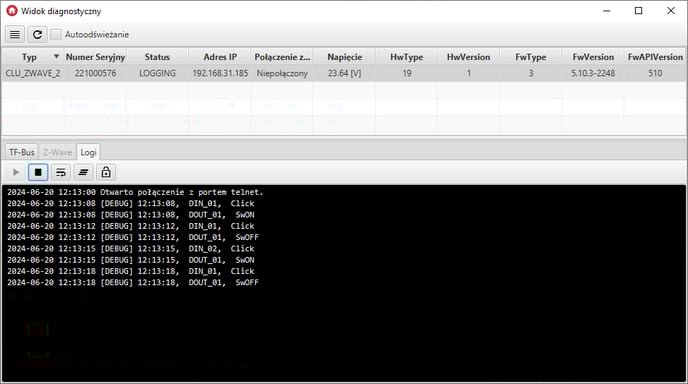Toggle the scroll lock padlock icon
The width and height of the screenshot is (688, 384).
point(106,172)
